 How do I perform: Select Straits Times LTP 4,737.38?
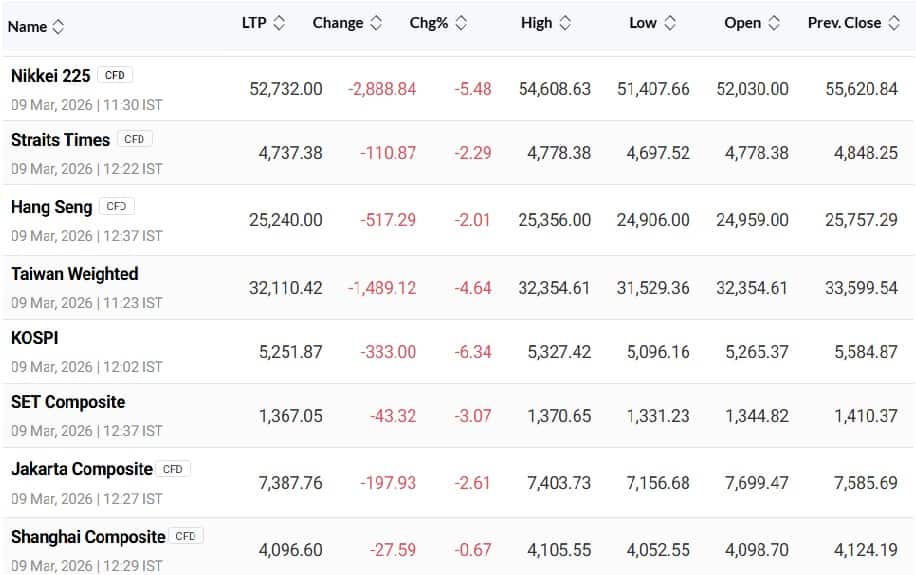tap(290, 153)
